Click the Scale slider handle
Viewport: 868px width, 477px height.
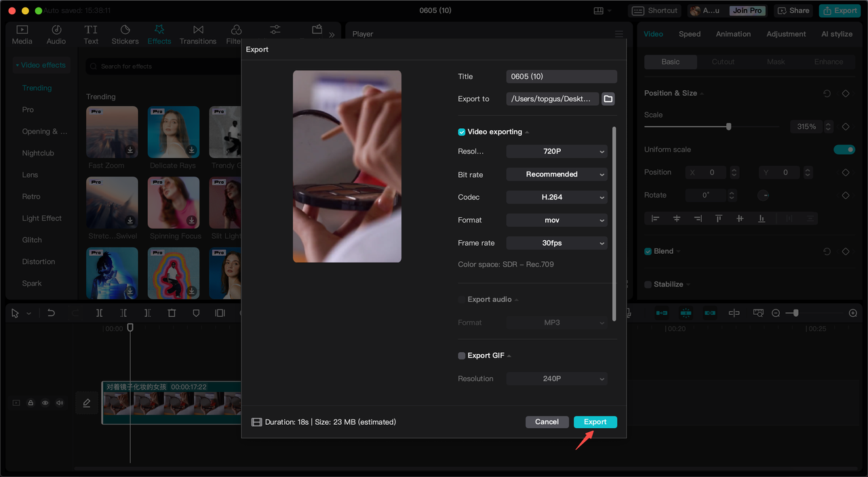coord(729,126)
